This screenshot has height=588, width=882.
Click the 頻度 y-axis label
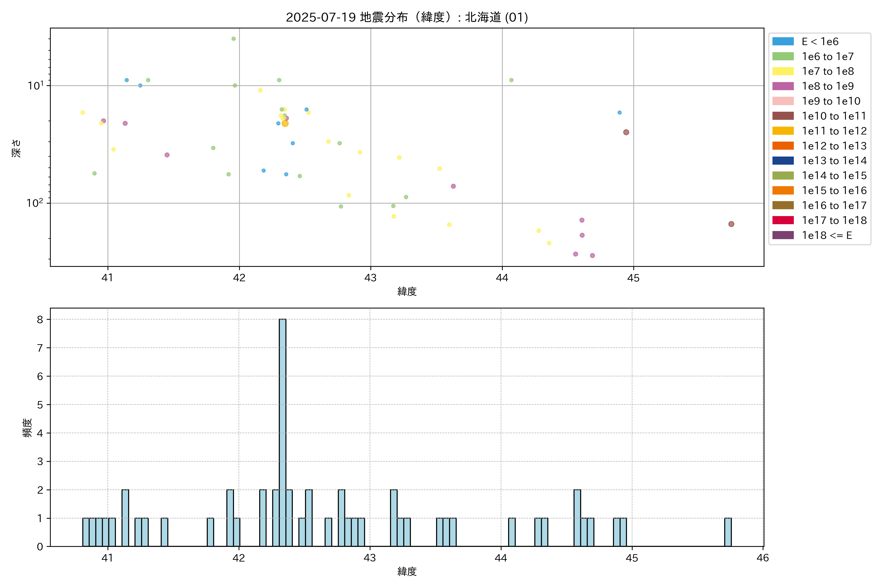coord(27,428)
